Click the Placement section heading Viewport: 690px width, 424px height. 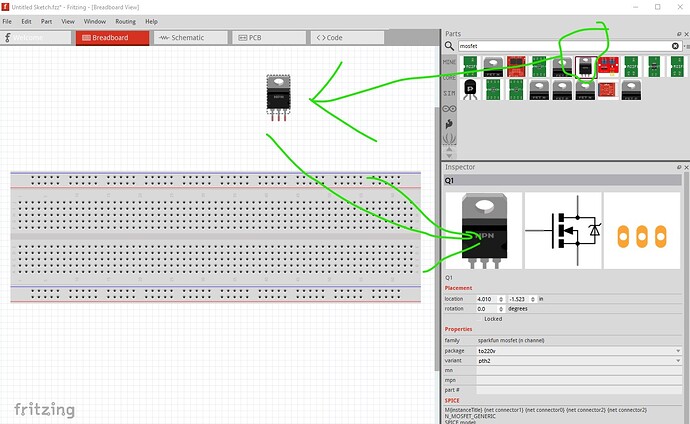(458, 288)
